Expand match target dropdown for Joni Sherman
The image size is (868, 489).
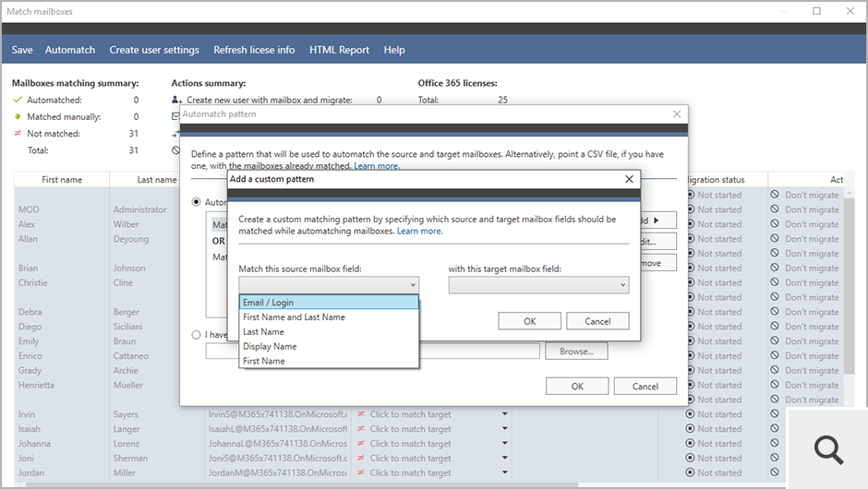point(505,458)
